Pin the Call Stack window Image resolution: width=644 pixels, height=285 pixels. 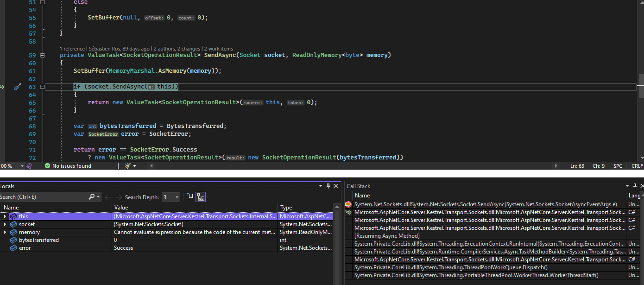click(x=635, y=186)
